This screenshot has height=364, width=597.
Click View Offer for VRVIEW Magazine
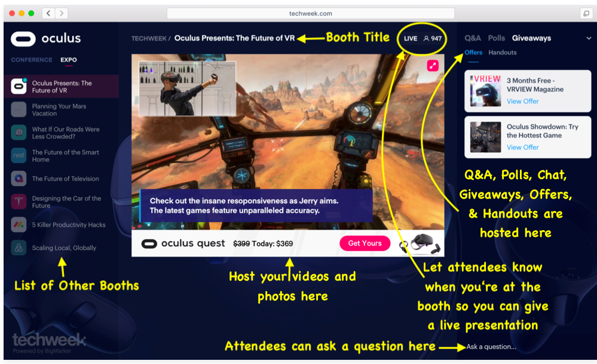click(522, 101)
